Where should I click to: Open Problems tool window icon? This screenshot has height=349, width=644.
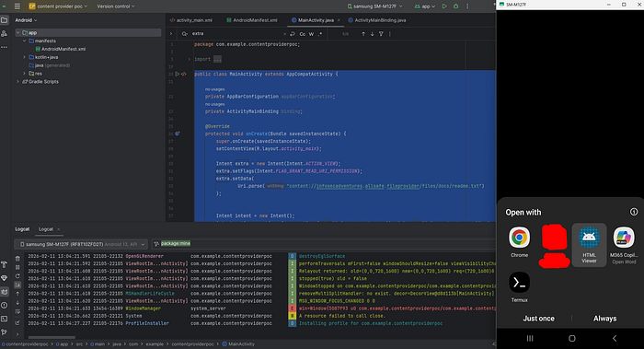(4, 305)
